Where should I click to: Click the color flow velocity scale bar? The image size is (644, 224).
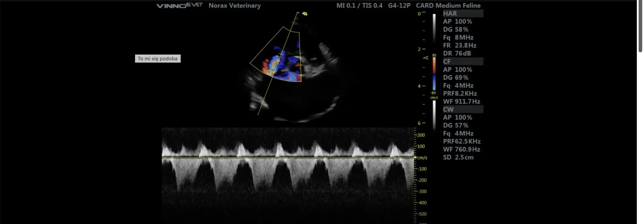(x=434, y=74)
